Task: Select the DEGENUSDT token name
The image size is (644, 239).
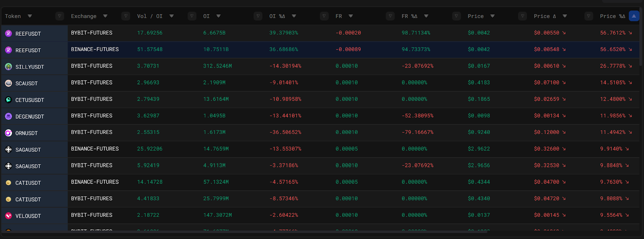Action: 30,117
